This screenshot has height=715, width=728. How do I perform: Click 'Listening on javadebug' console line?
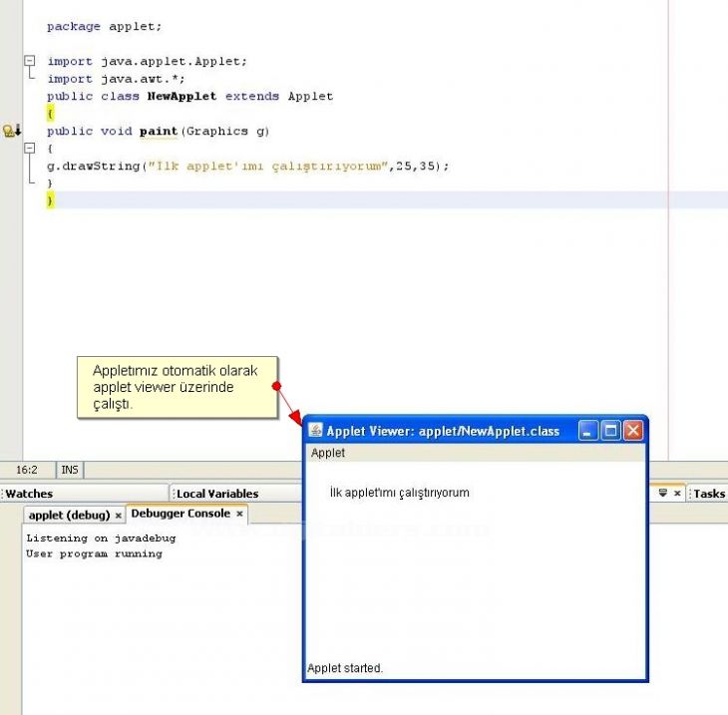(101, 538)
